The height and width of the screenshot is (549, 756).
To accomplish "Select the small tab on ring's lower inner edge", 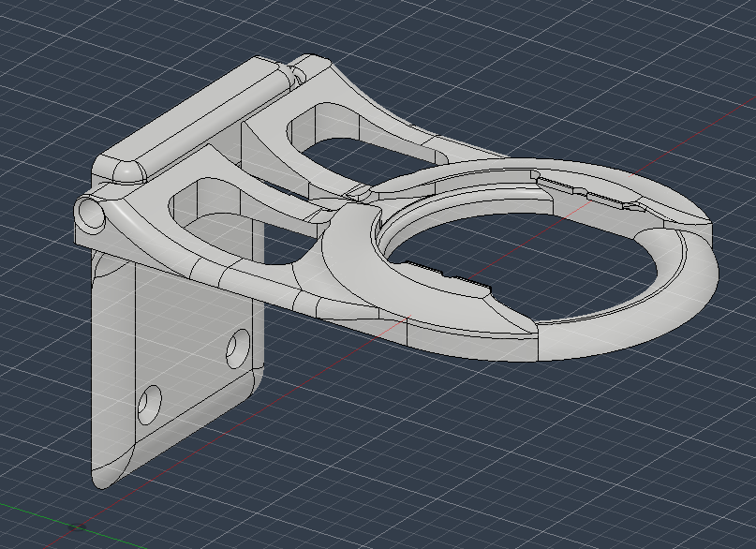I will [454, 278].
